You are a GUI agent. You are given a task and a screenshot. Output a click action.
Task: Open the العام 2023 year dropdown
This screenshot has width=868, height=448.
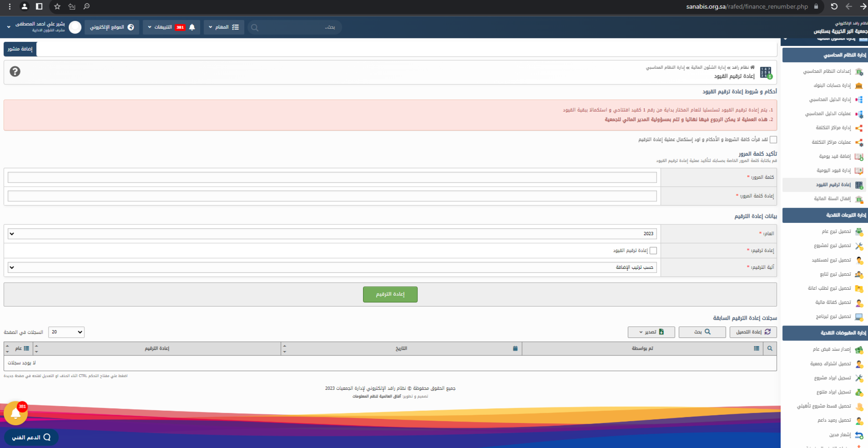332,234
